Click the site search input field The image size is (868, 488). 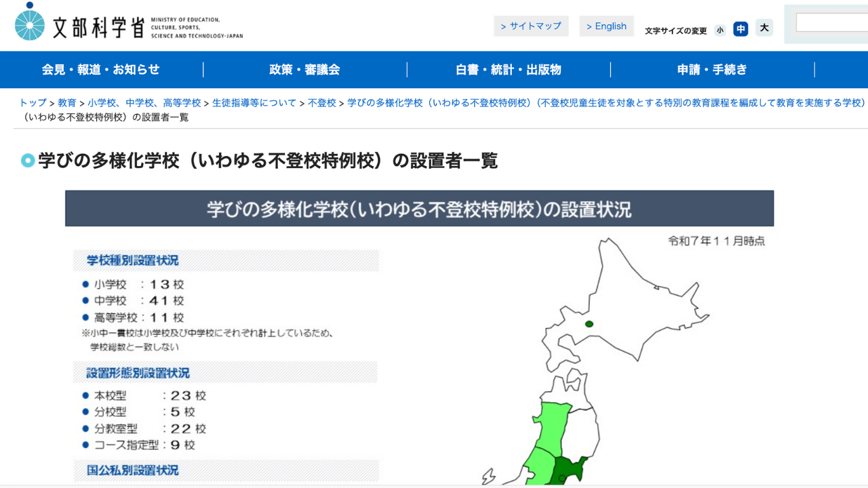[831, 23]
